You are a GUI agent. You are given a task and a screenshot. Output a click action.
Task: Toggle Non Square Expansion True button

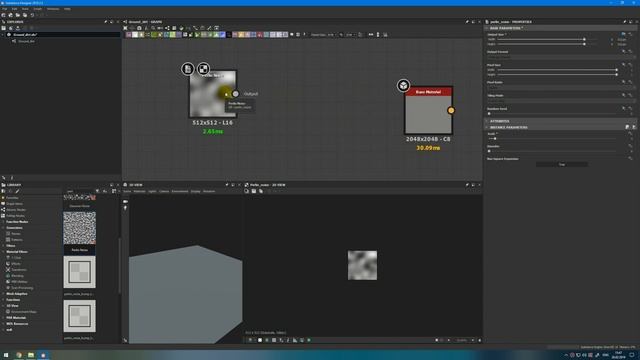(x=562, y=164)
